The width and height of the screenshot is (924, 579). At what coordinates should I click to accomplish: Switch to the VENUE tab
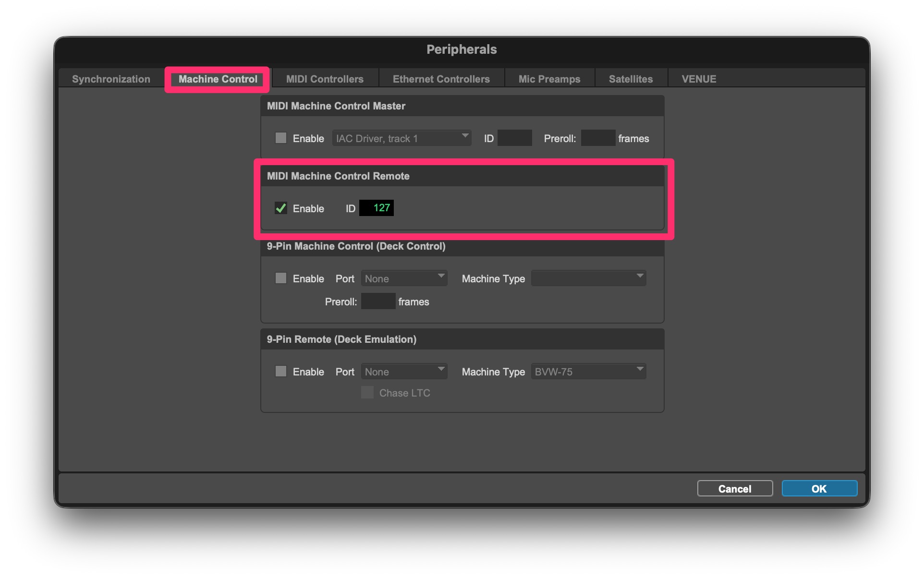[698, 79]
